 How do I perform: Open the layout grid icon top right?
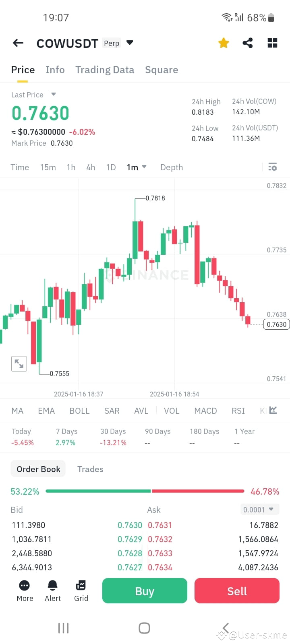pyautogui.click(x=272, y=43)
